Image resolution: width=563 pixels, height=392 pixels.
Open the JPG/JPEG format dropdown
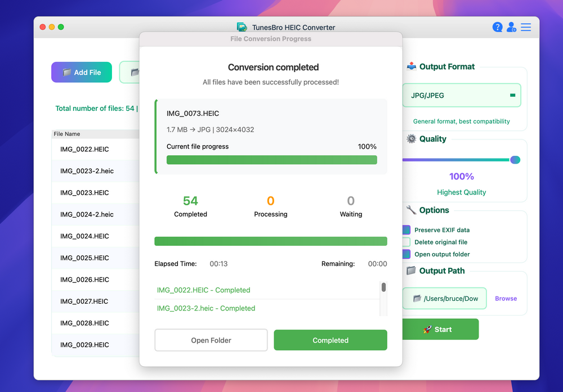[462, 96]
